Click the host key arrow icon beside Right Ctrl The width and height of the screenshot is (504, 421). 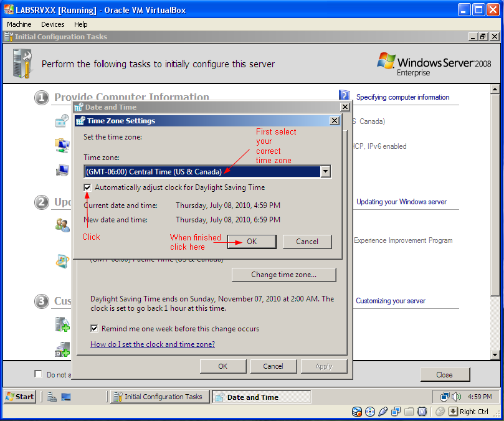coord(453,412)
